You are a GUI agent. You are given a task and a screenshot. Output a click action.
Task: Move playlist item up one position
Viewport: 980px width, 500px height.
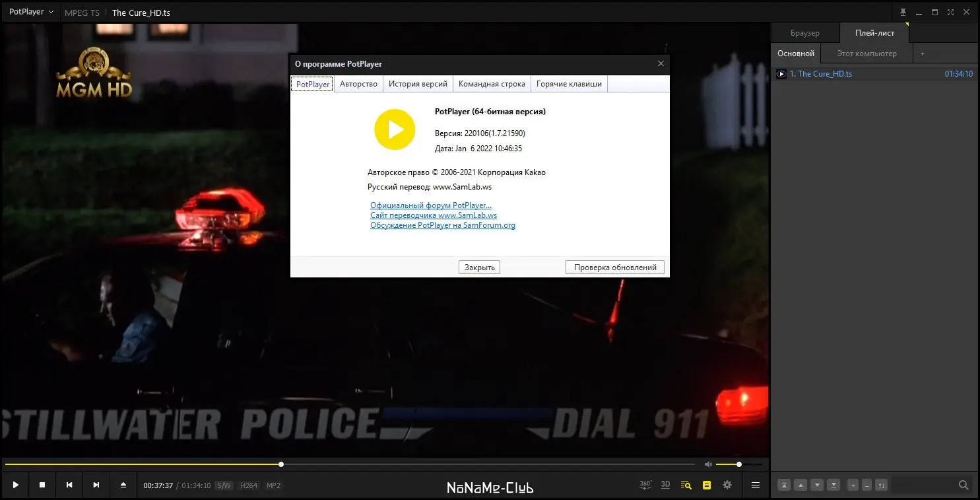click(x=800, y=485)
